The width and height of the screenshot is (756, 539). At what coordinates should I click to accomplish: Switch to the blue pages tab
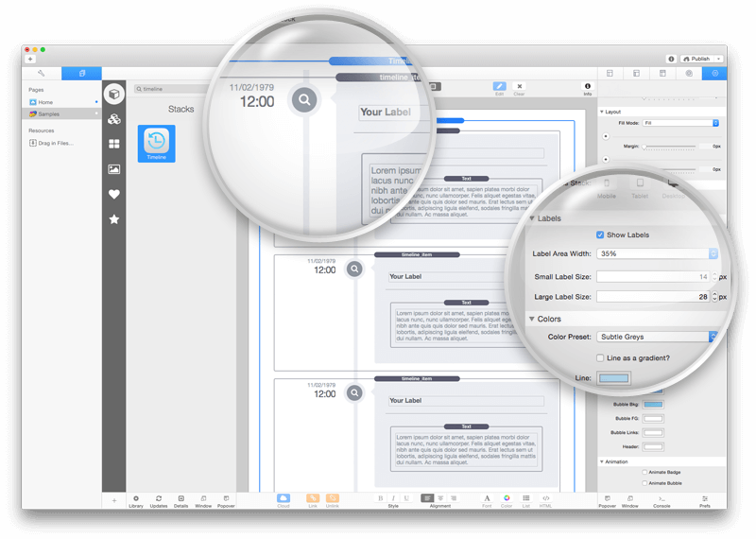[x=81, y=74]
